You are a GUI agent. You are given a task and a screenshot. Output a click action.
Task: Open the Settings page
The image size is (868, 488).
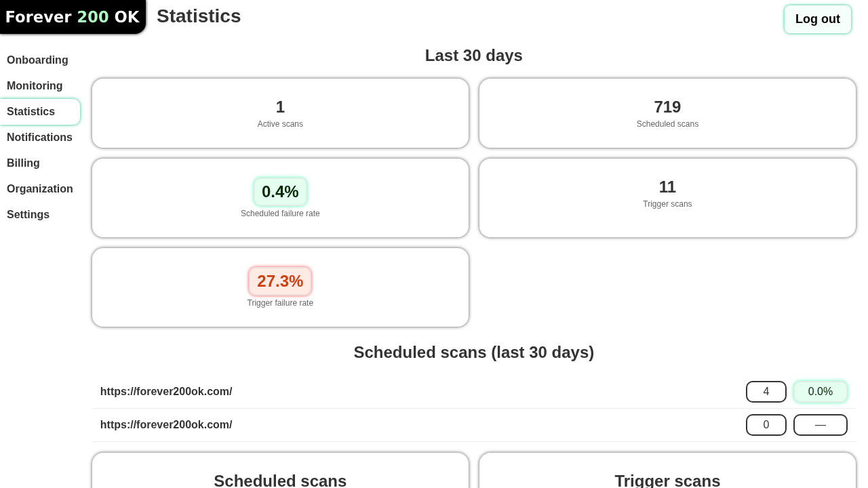(28, 215)
